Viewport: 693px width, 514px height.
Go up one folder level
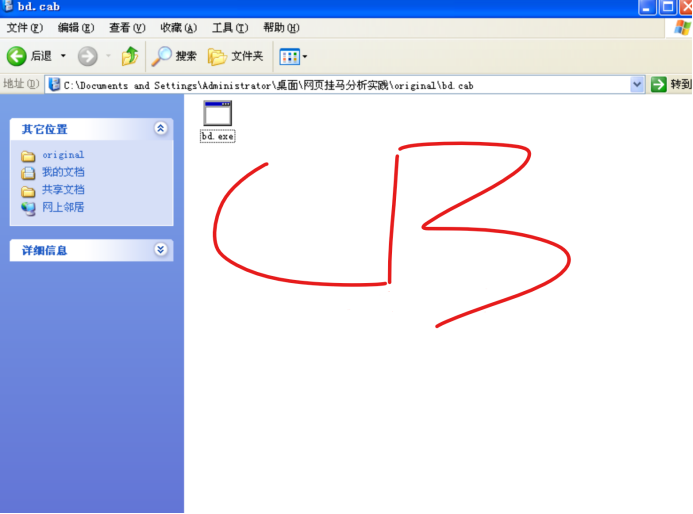click(130, 56)
